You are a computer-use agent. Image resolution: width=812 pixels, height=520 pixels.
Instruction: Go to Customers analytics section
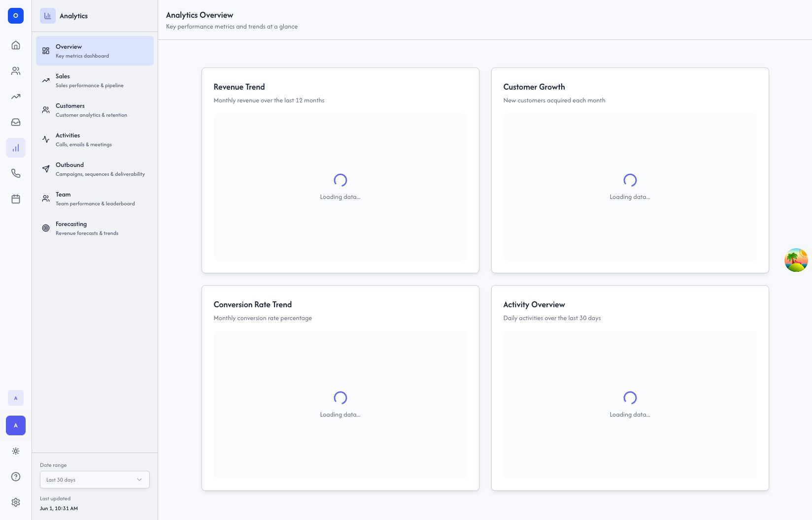95,110
